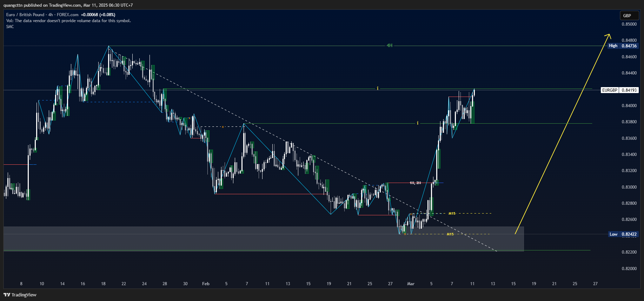Image resolution: width=644 pixels, height=301 pixels.
Task: Click the GBP currency button
Action: coord(629,15)
